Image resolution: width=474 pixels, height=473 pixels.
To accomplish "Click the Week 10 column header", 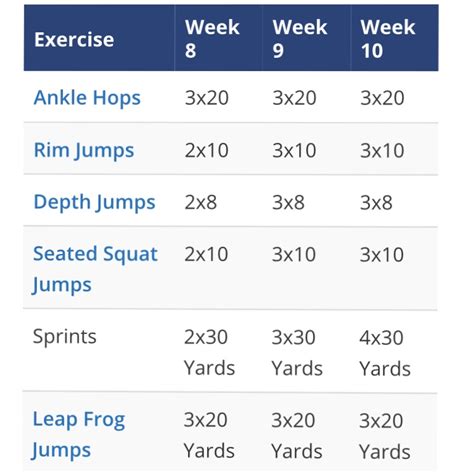I will pyautogui.click(x=388, y=39).
